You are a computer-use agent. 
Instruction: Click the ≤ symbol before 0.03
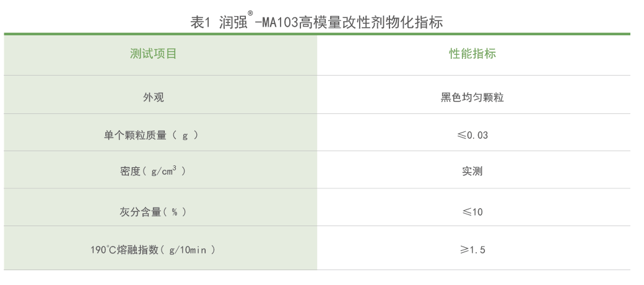(462, 134)
